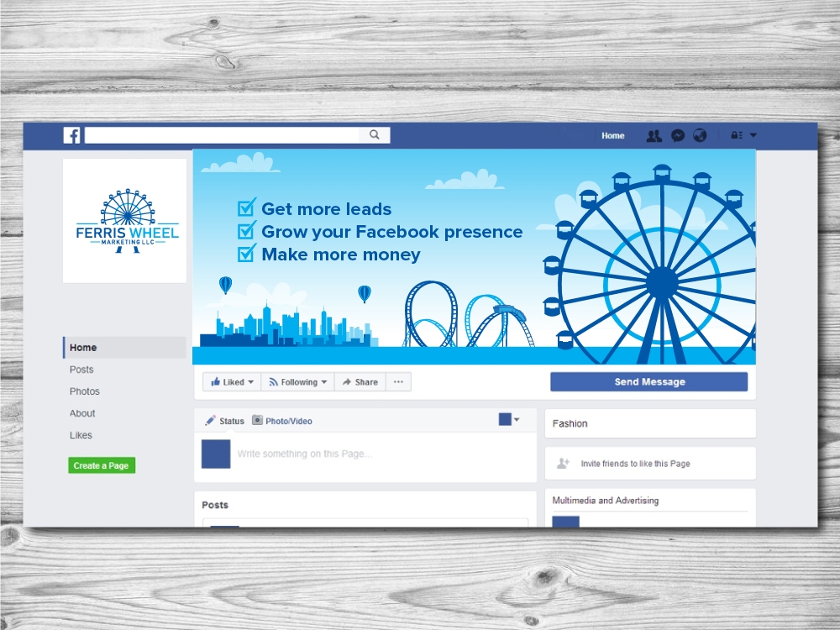Click the Photo/Video camera icon
The width and height of the screenshot is (840, 630).
[x=259, y=421]
